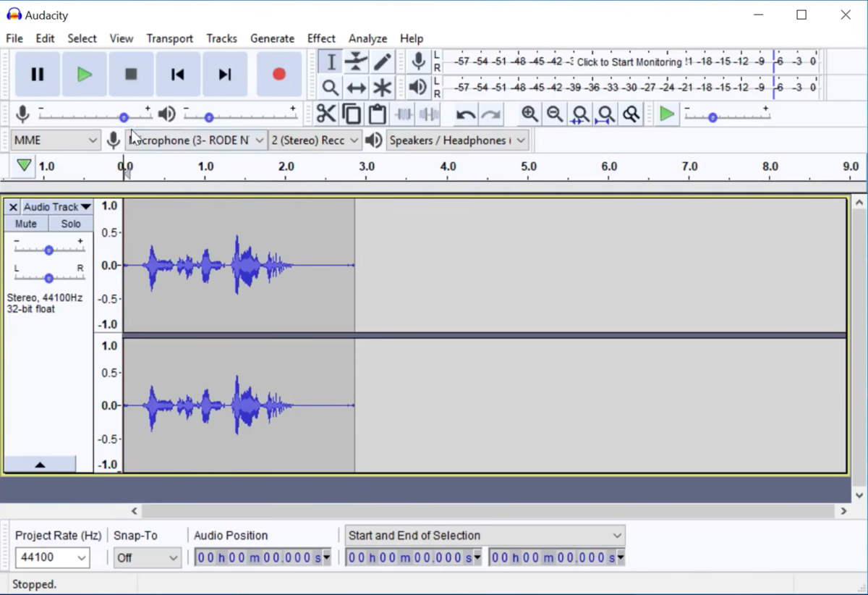Click the selection end time field
Screen dimensions: 868x595
click(x=557, y=557)
